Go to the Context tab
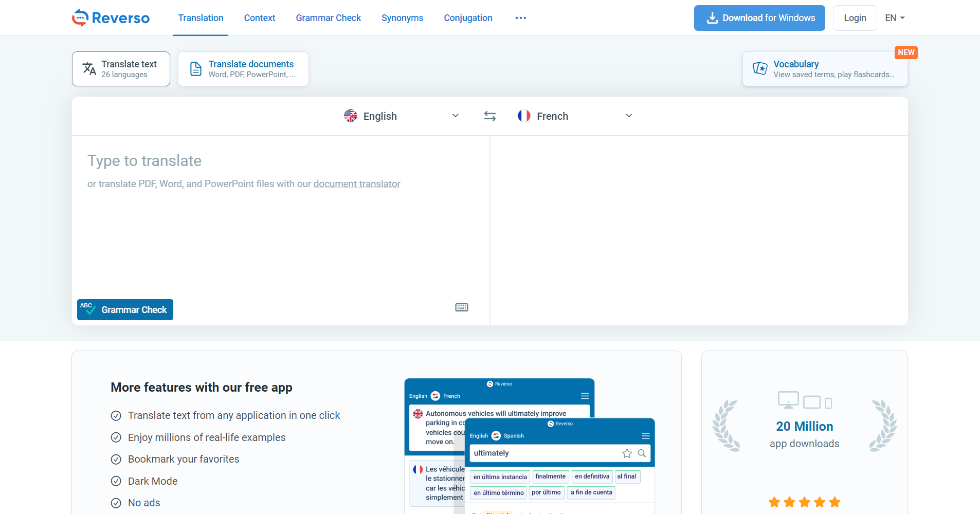980x514 pixels. tap(260, 18)
